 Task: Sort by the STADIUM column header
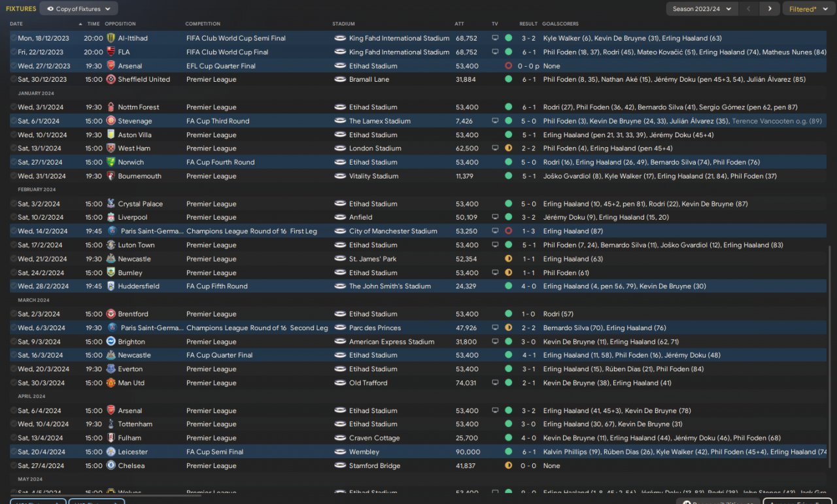[x=344, y=24]
